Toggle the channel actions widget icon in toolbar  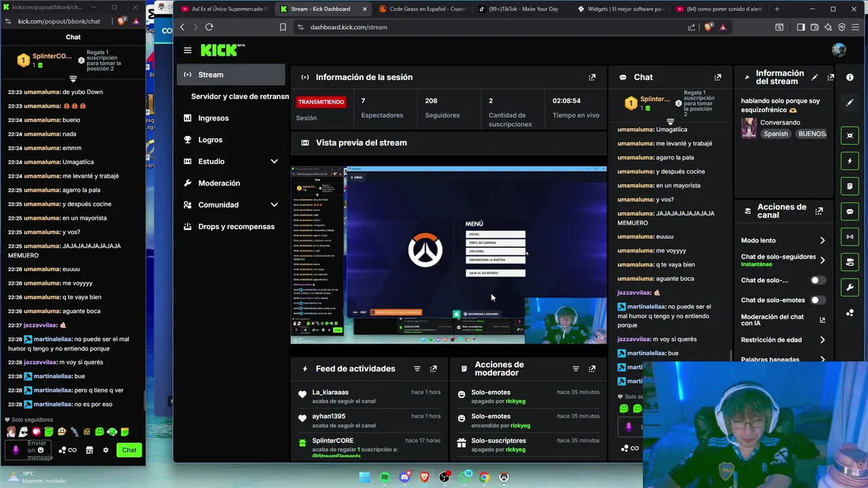pos(850,262)
